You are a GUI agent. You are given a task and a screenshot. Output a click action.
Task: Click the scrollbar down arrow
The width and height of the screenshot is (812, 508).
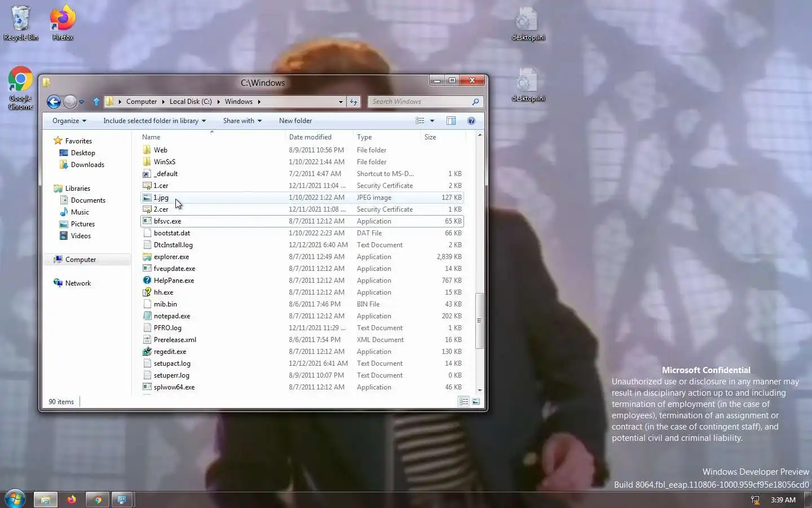click(x=479, y=390)
